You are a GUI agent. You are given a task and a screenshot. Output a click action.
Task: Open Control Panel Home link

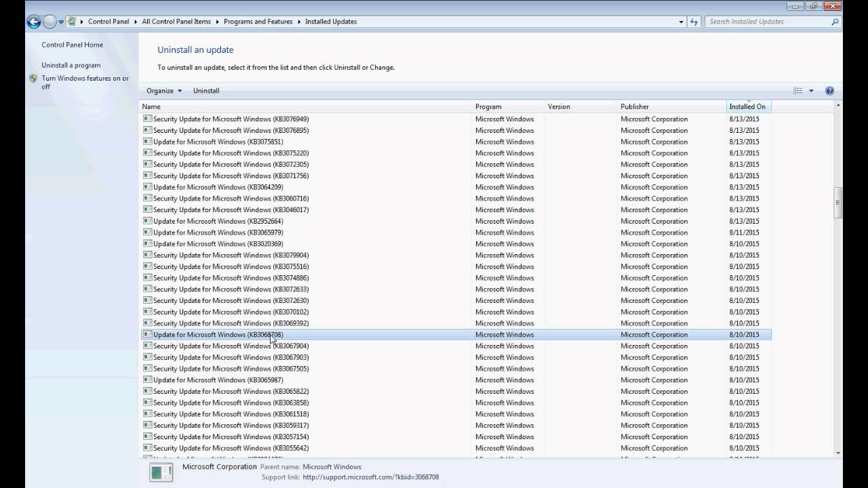72,45
